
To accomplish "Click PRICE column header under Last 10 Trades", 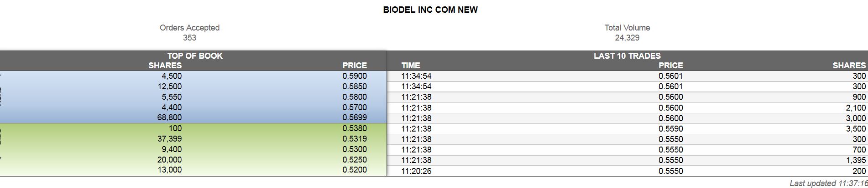I will tap(670, 66).
